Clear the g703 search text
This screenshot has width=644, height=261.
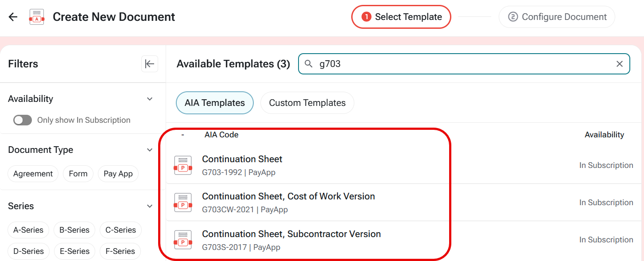click(x=620, y=64)
